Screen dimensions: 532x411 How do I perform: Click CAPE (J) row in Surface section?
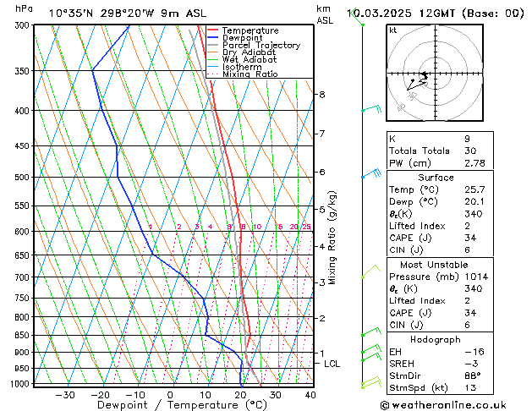coord(440,238)
